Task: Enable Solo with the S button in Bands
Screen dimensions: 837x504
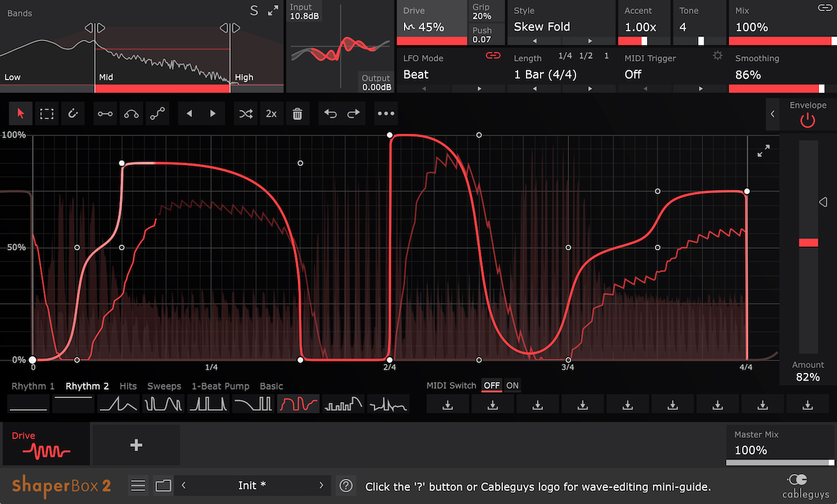Action: coord(254,10)
